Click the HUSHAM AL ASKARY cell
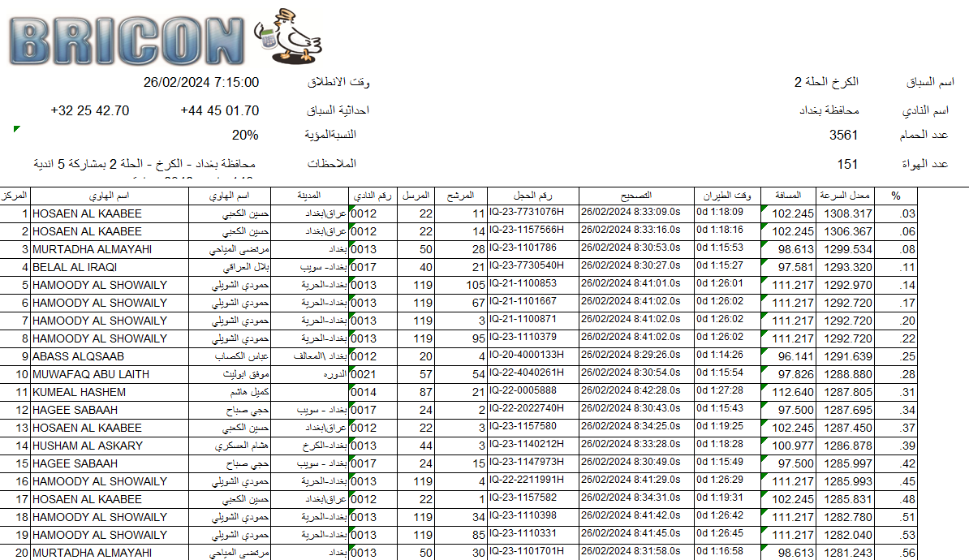Screen dimensions: 969x560 [87, 446]
